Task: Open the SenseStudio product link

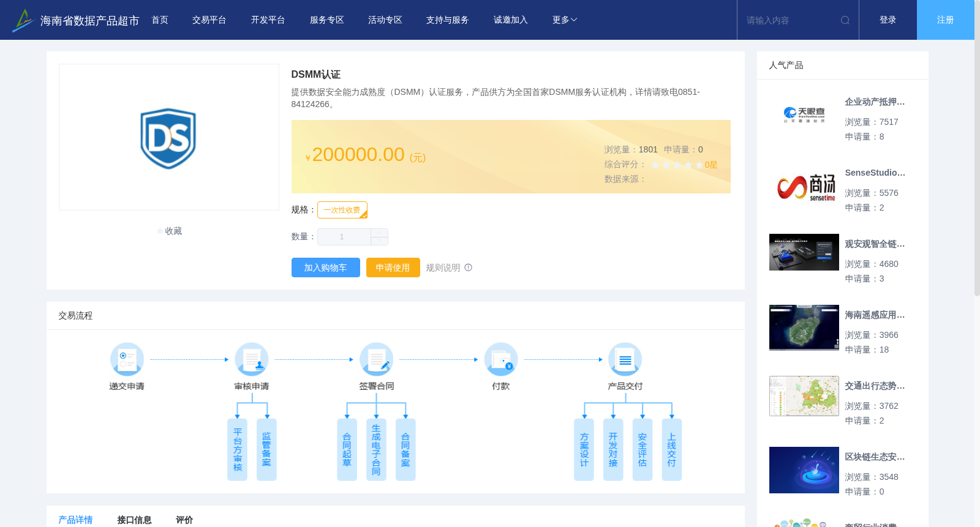Action: [875, 173]
